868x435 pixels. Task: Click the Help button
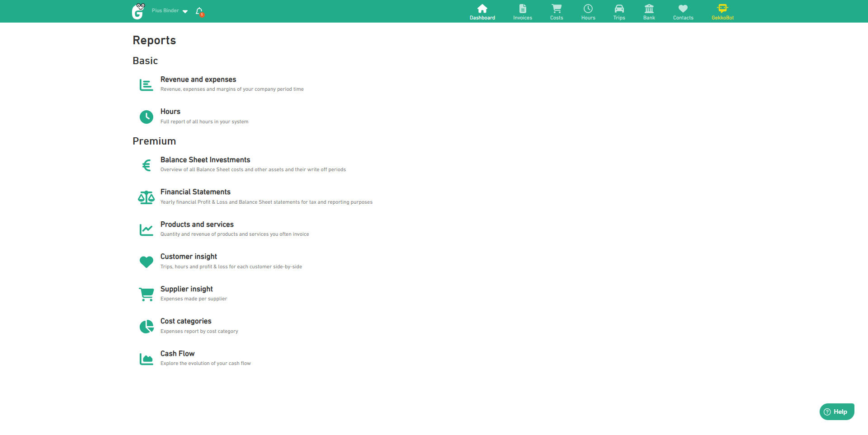pos(836,412)
